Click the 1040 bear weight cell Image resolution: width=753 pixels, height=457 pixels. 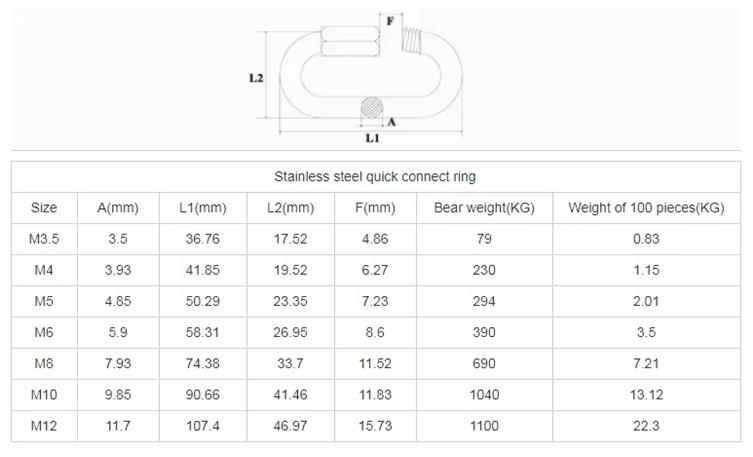484,395
